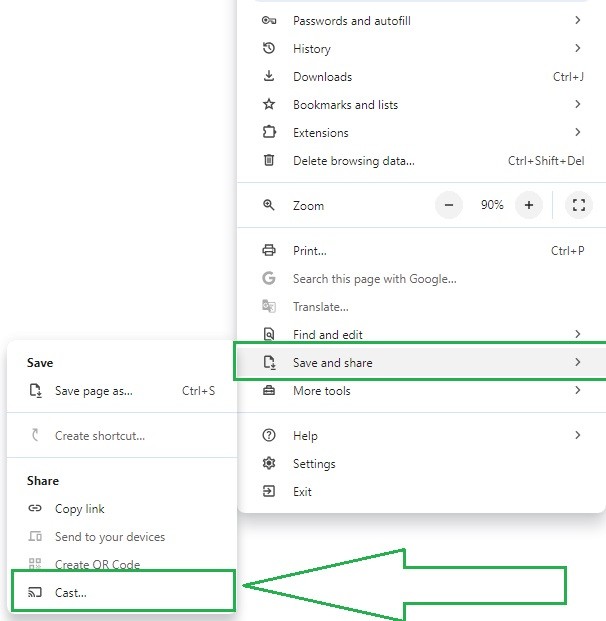Screen dimensions: 606x621
Task: Expand Save and share submenu arrow
Action: [578, 362]
